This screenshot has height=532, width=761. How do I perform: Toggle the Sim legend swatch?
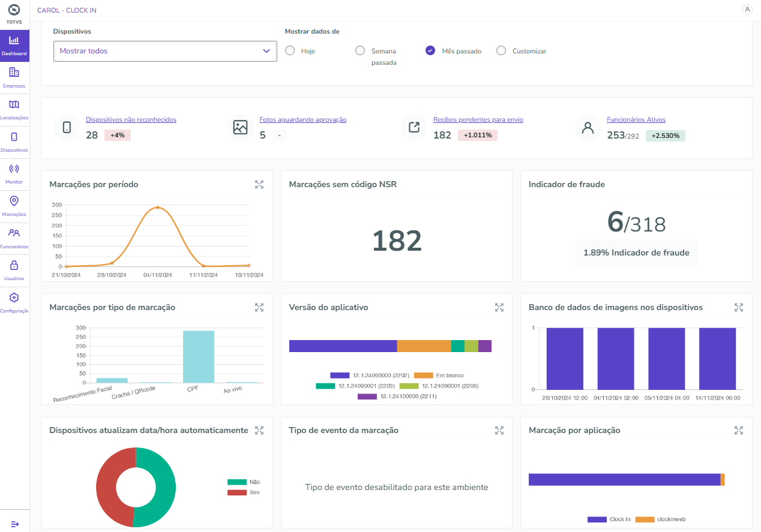point(237,492)
